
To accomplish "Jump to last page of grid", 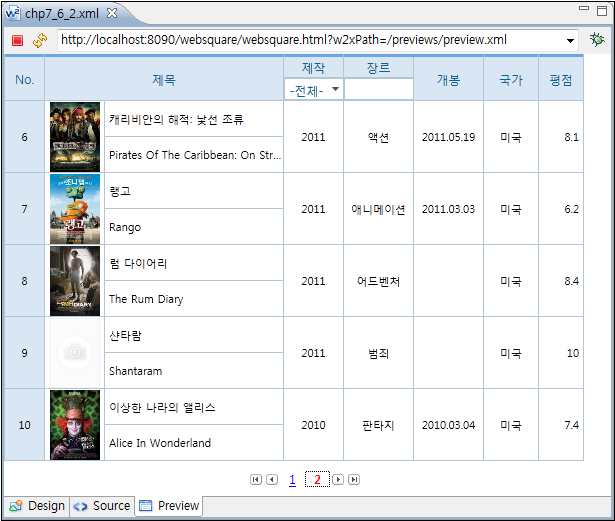I will point(354,480).
